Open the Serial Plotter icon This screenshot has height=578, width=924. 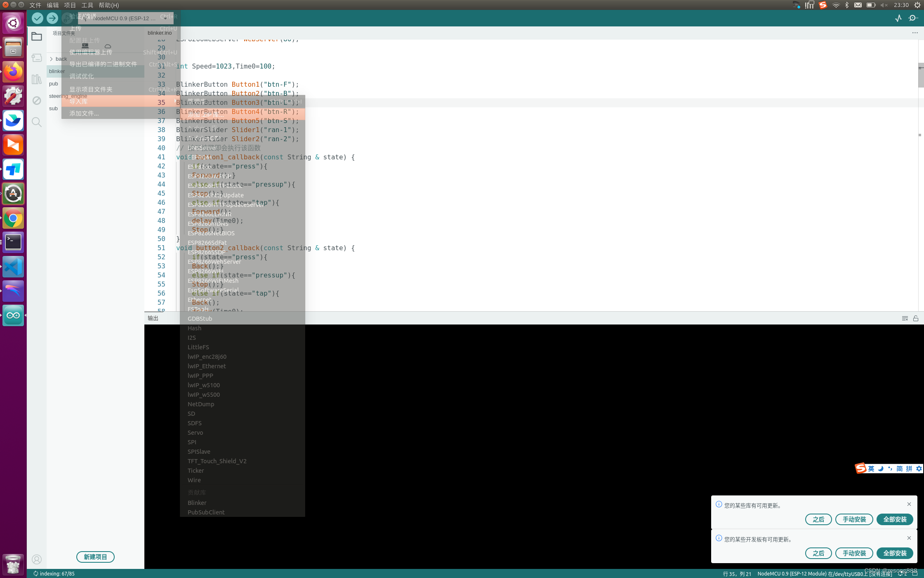coord(898,18)
